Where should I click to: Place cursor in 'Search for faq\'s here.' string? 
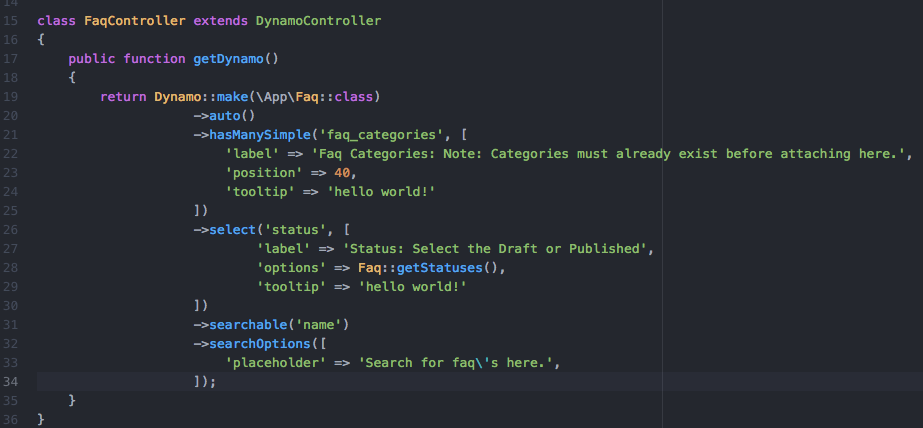pyautogui.click(x=456, y=363)
